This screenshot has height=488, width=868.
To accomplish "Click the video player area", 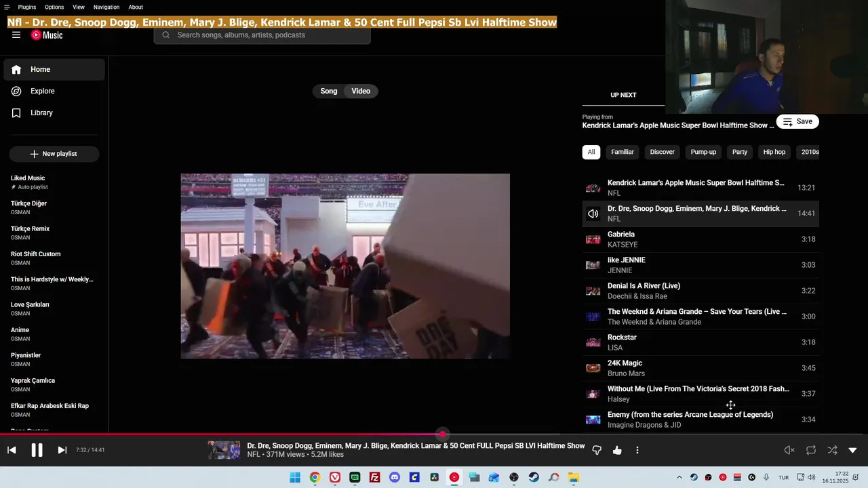I will 345,266.
